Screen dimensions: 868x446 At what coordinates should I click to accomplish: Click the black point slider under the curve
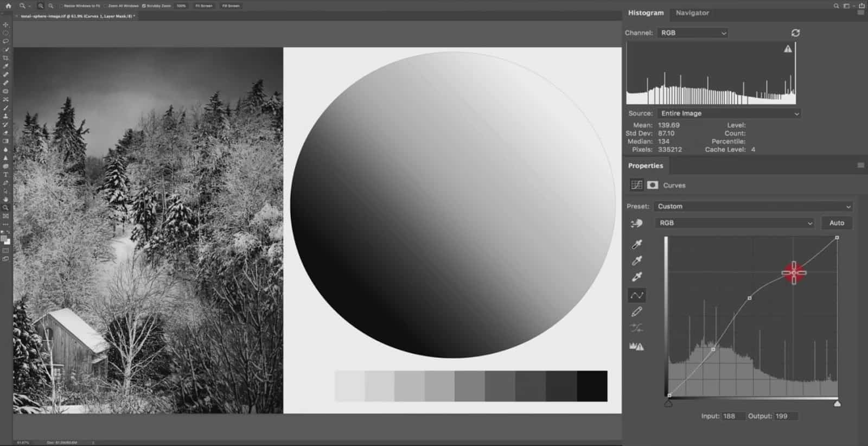tap(668, 404)
